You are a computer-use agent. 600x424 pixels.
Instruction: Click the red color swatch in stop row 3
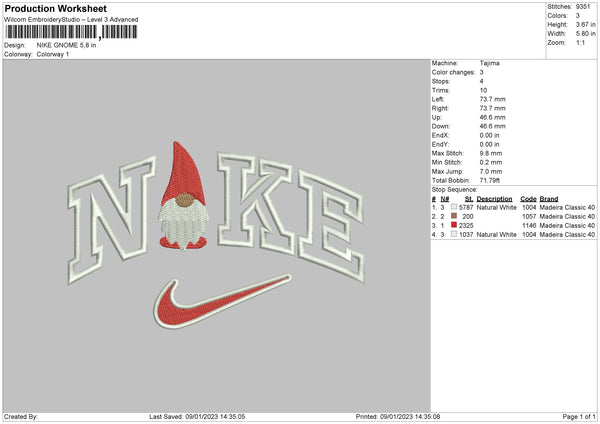454,225
